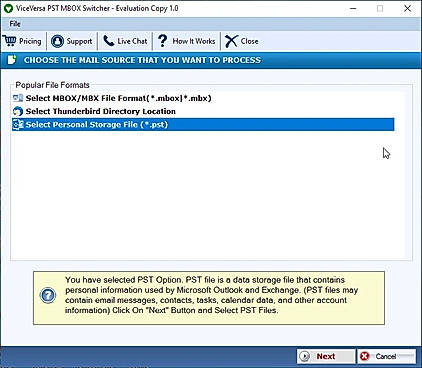The width and height of the screenshot is (422, 368).
Task: Click the Close toolbar label
Action: (249, 41)
